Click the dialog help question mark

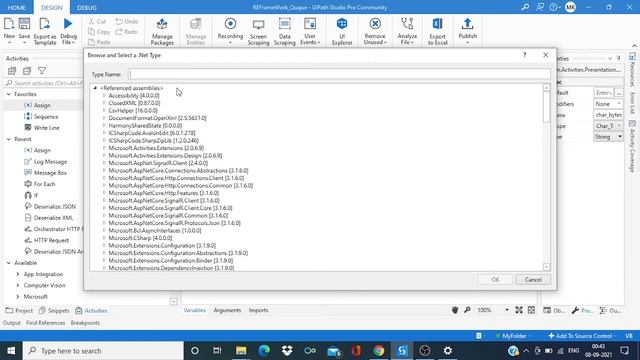tap(524, 55)
